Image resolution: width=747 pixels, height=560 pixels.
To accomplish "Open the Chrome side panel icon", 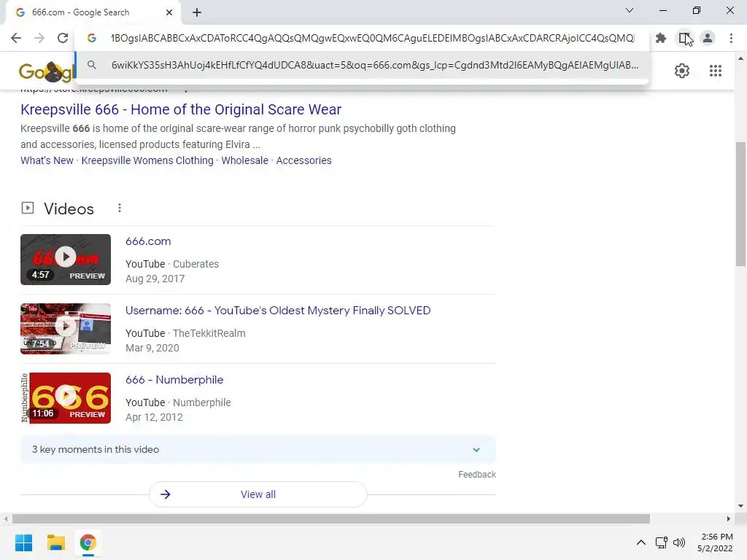I will (684, 38).
